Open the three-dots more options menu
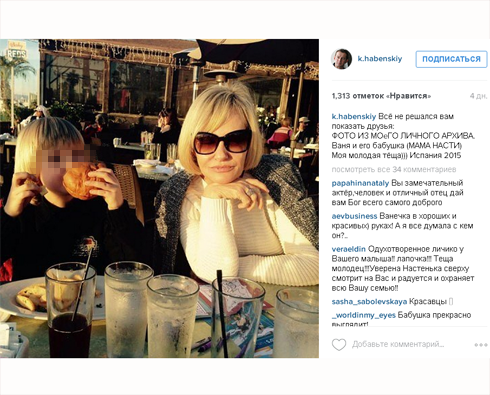This screenshot has height=395, width=490. click(481, 345)
